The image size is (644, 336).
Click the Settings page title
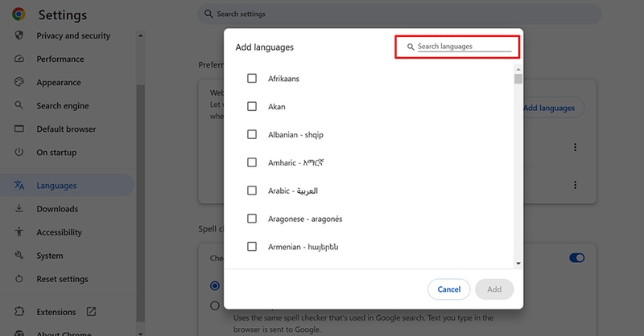pos(63,14)
